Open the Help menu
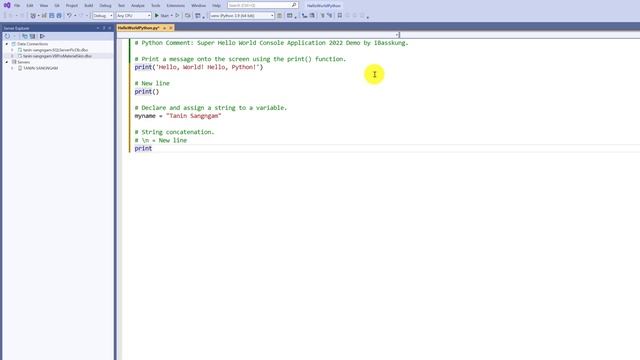The image size is (640, 360). 216,6
